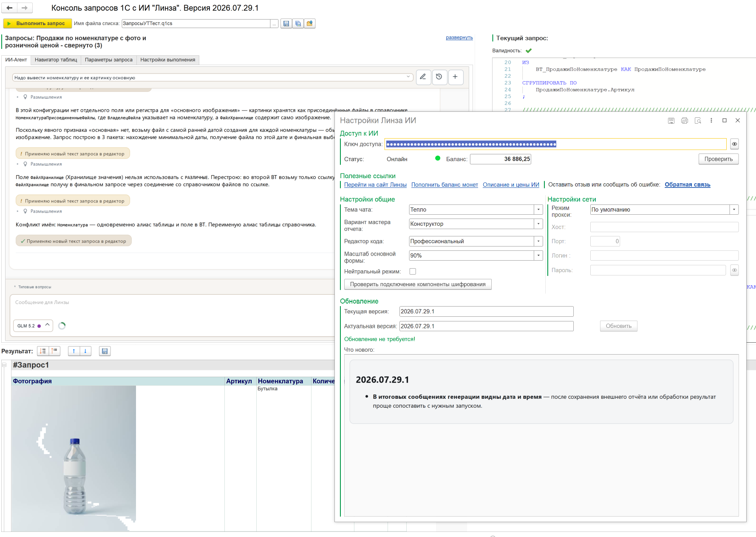
Task: Open the three-dot menu in settings dialog
Action: click(x=711, y=121)
